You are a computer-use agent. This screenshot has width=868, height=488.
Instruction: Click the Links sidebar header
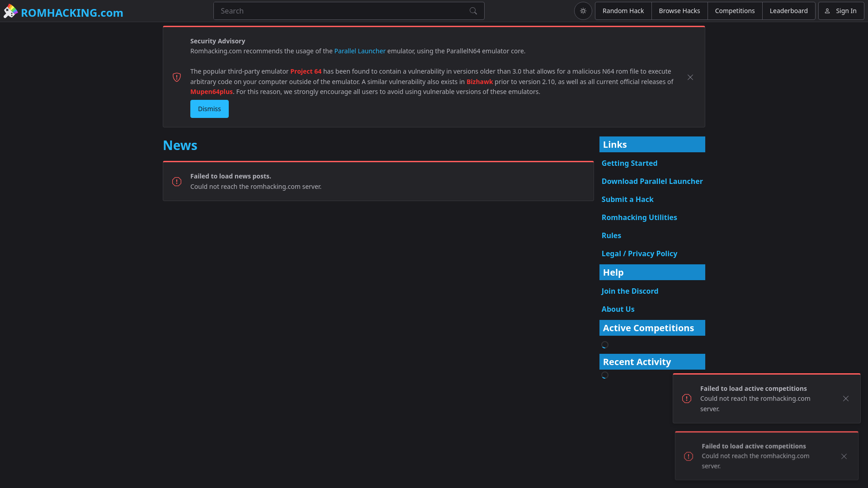click(x=652, y=145)
